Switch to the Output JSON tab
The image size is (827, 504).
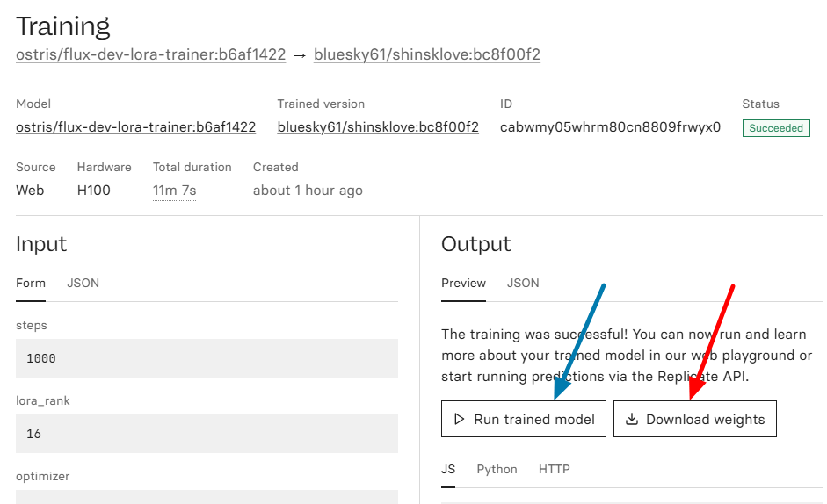(523, 283)
